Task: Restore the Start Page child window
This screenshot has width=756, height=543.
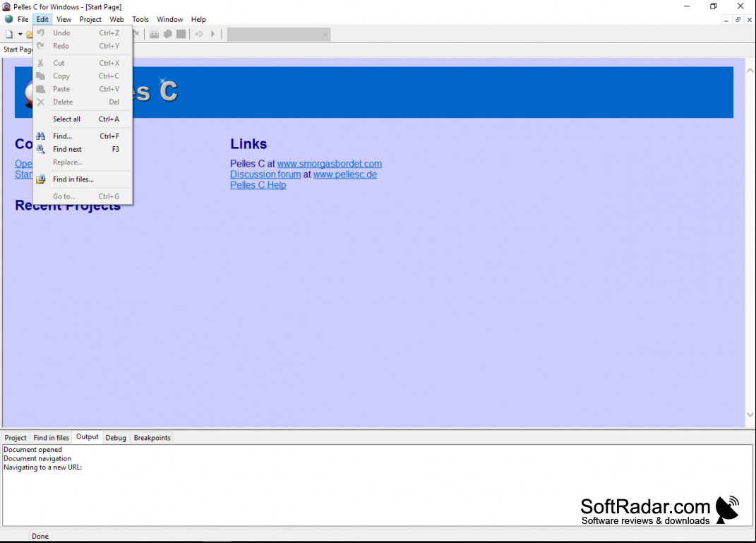Action: click(738, 20)
